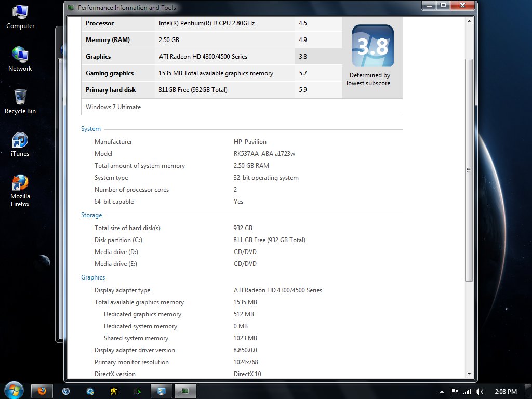Click the Show desktop button
Viewport: 532px width, 399px height.
pos(529,391)
